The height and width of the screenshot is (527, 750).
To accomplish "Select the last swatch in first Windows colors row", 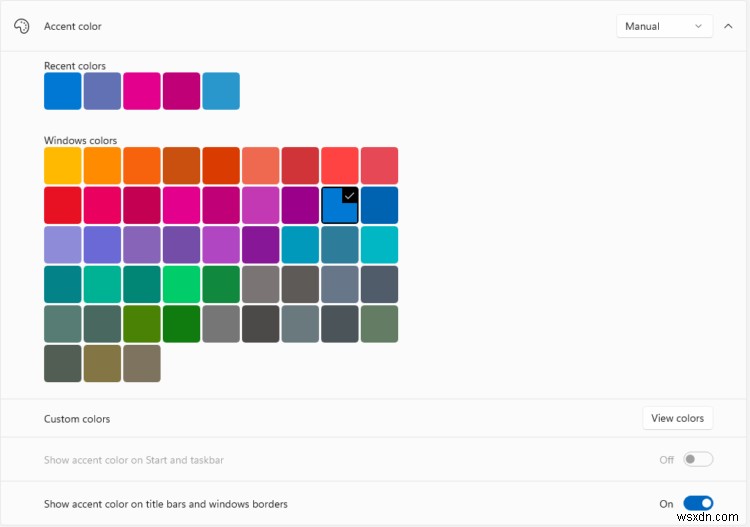I will pos(379,165).
